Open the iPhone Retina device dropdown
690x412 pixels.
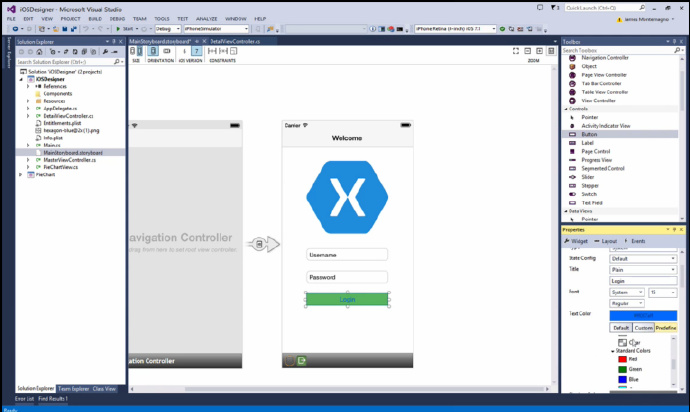[x=455, y=29]
